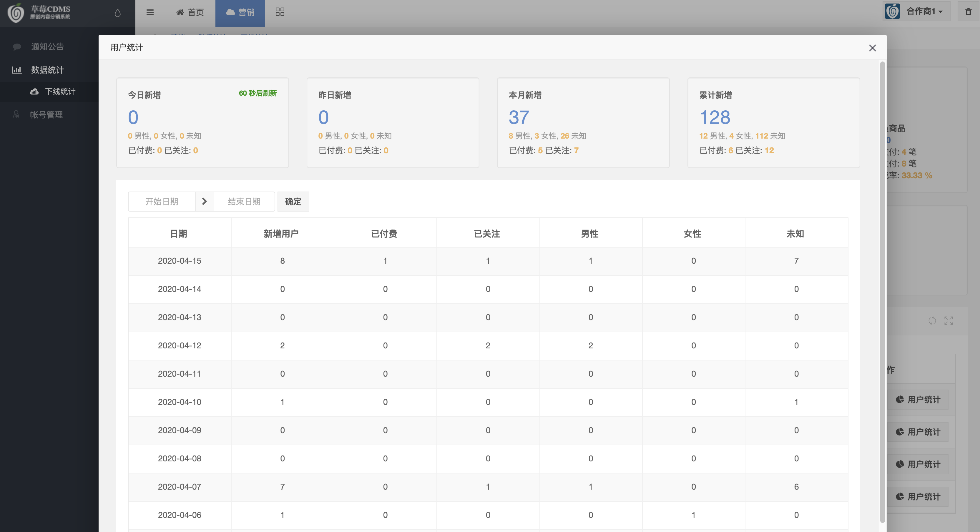Click 新增用户 value 8 for 2020-04-15
The height and width of the screenshot is (532, 980).
tap(282, 261)
